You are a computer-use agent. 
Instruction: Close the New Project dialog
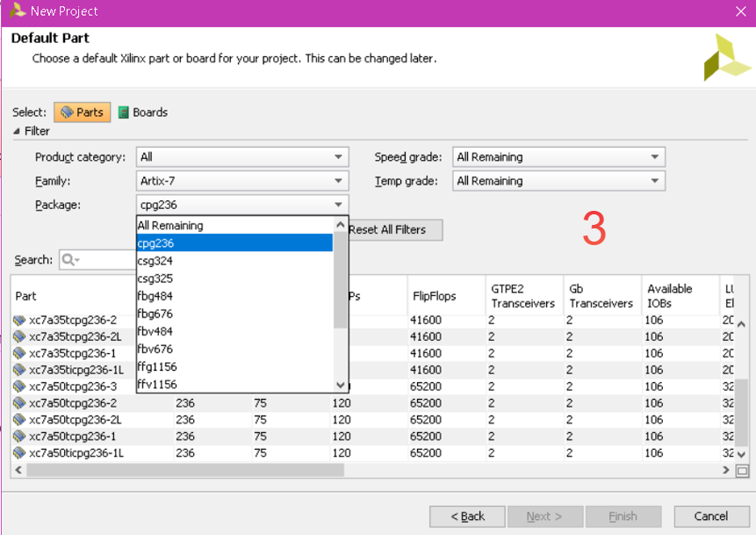click(741, 11)
